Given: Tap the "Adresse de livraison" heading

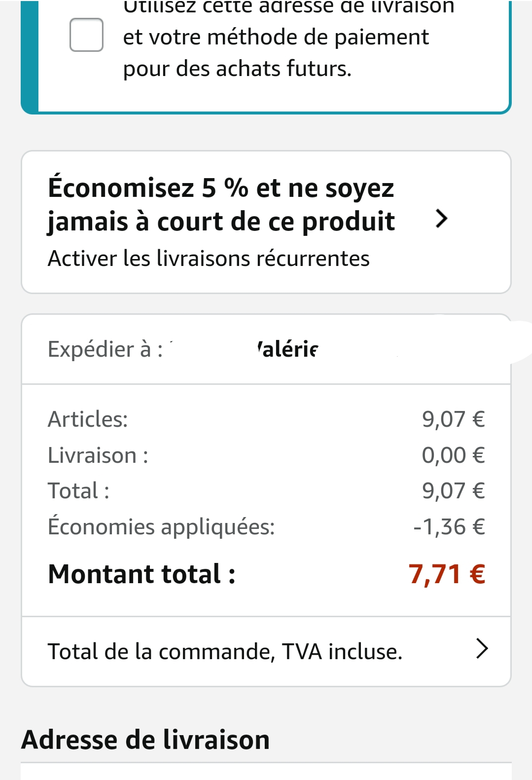Looking at the screenshot, I should click(x=145, y=740).
